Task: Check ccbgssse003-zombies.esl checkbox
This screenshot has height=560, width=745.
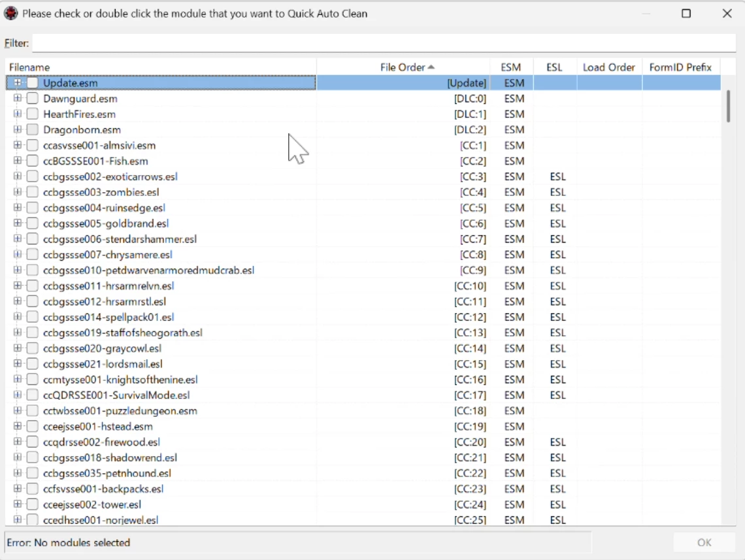Action: [x=32, y=192]
